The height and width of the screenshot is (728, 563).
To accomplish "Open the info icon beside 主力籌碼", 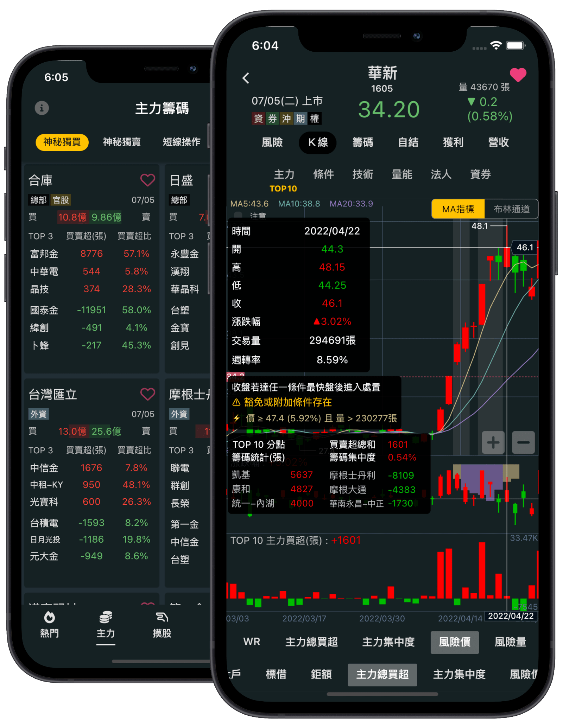I will (42, 108).
